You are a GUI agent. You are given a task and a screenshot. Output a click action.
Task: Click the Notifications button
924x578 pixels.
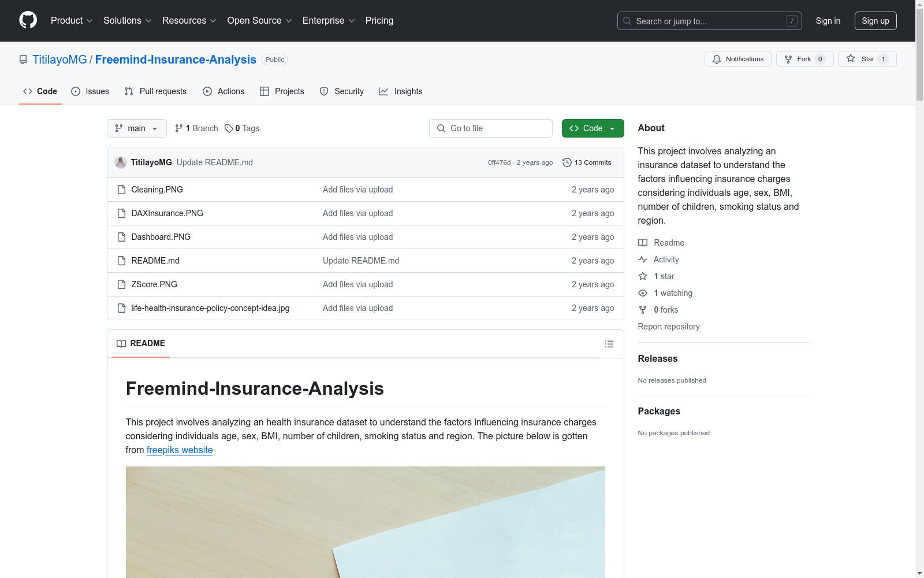pos(738,59)
